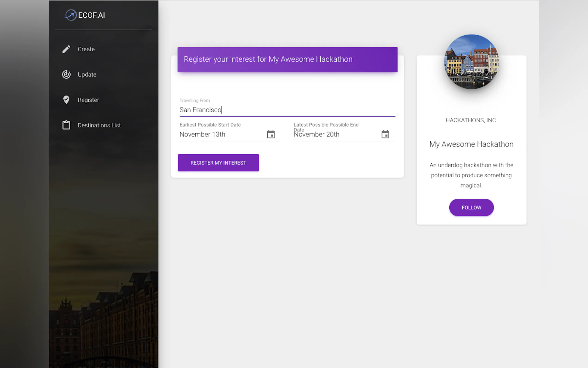
Task: Click the spiral Update icon in sidebar
Action: 66,74
